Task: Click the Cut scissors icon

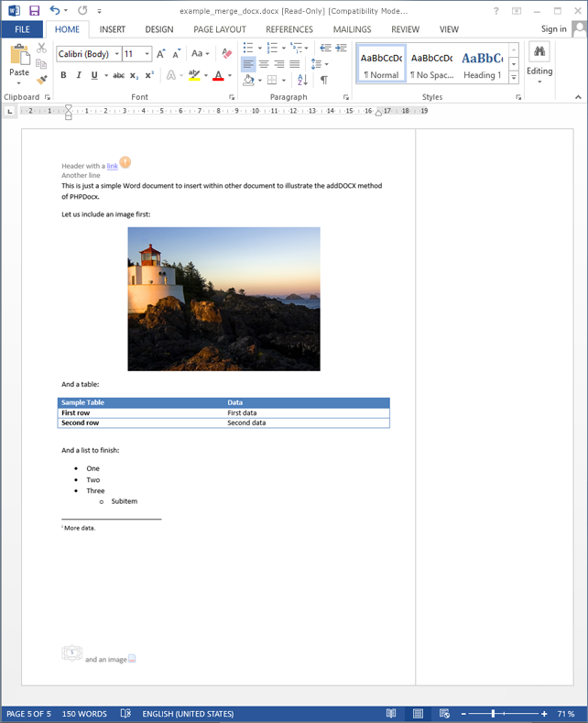Action: point(41,48)
